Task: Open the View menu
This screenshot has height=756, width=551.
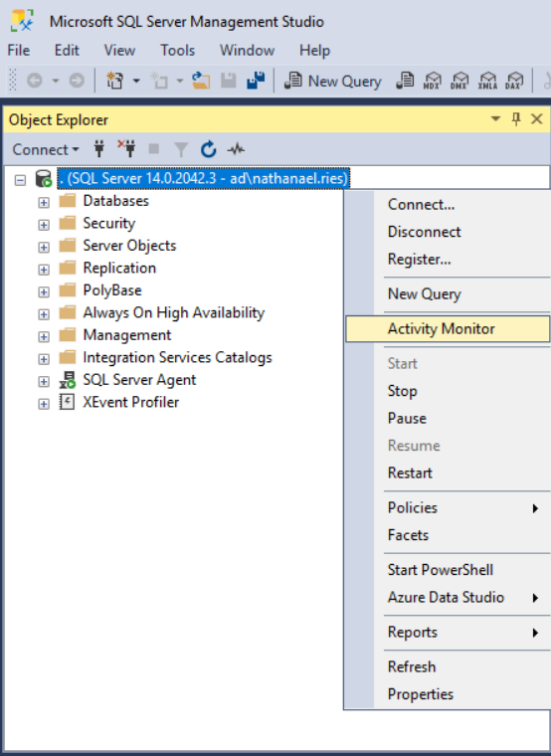Action: click(x=119, y=50)
